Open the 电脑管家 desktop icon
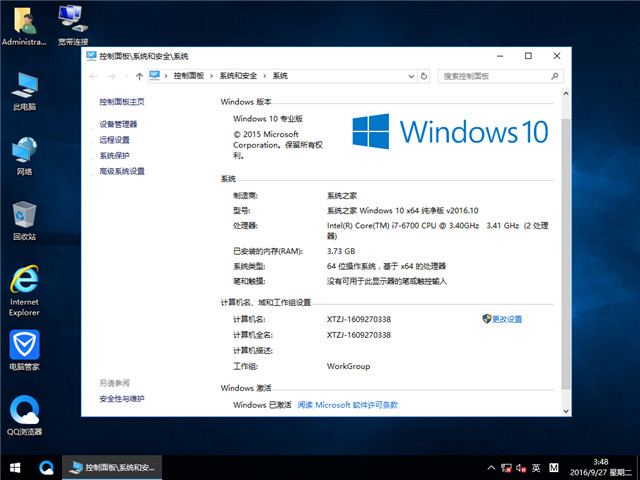This screenshot has width=640, height=480. tap(24, 350)
